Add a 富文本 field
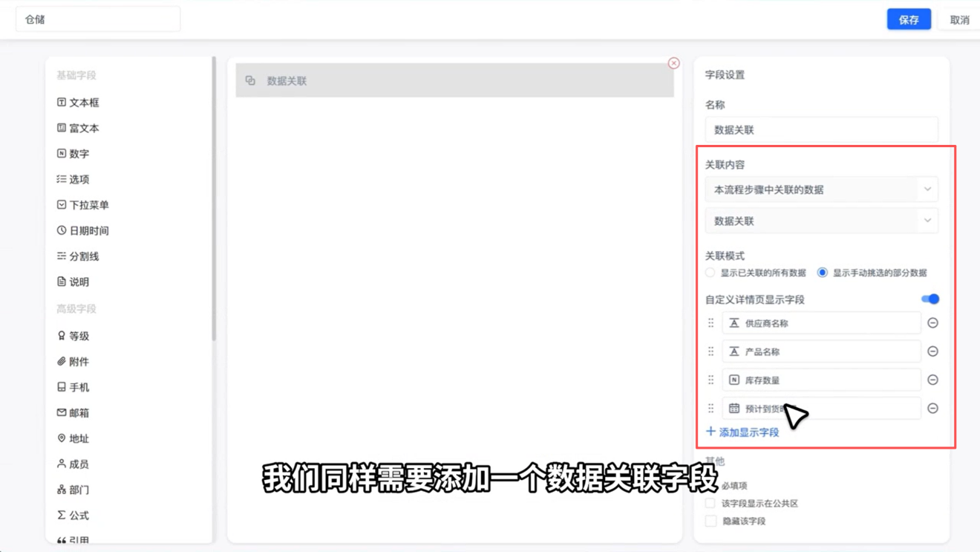Viewport: 980px width, 552px height. 78,128
